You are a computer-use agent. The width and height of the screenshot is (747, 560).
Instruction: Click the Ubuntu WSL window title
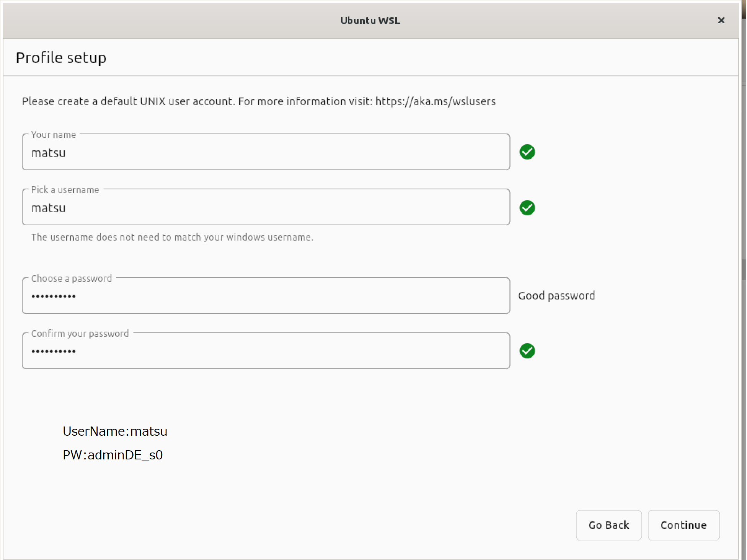[x=370, y=21]
